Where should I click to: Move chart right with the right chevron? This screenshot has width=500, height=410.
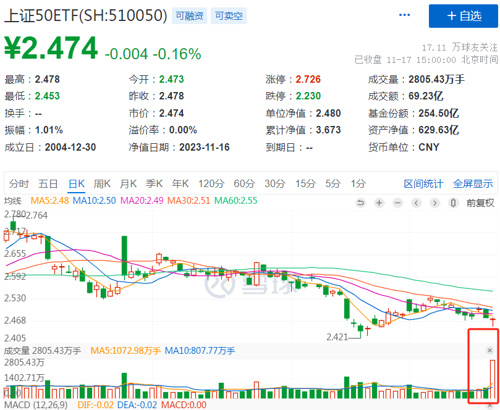pos(435,202)
